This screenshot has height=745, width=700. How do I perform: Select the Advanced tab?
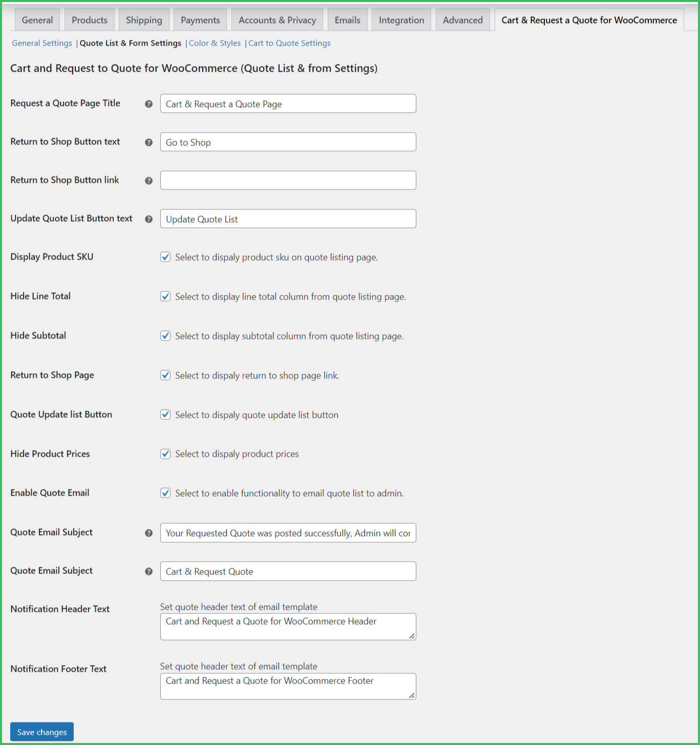tap(463, 20)
